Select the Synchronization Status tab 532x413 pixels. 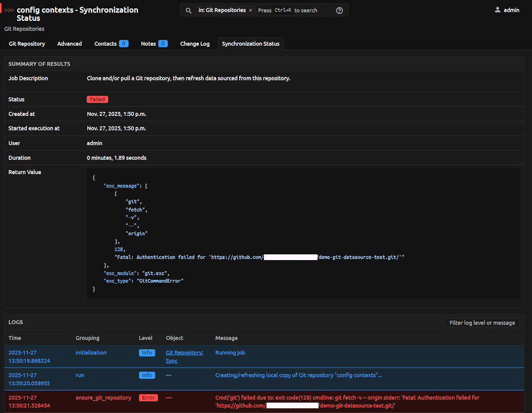[x=250, y=44]
